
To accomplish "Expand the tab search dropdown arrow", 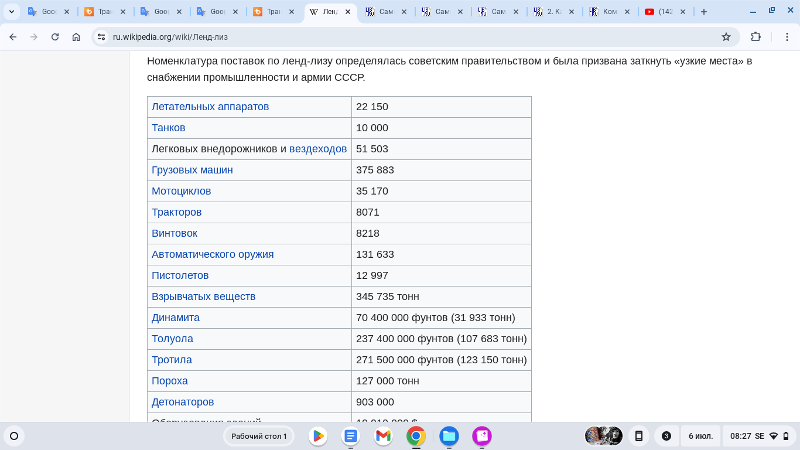I will [x=12, y=12].
